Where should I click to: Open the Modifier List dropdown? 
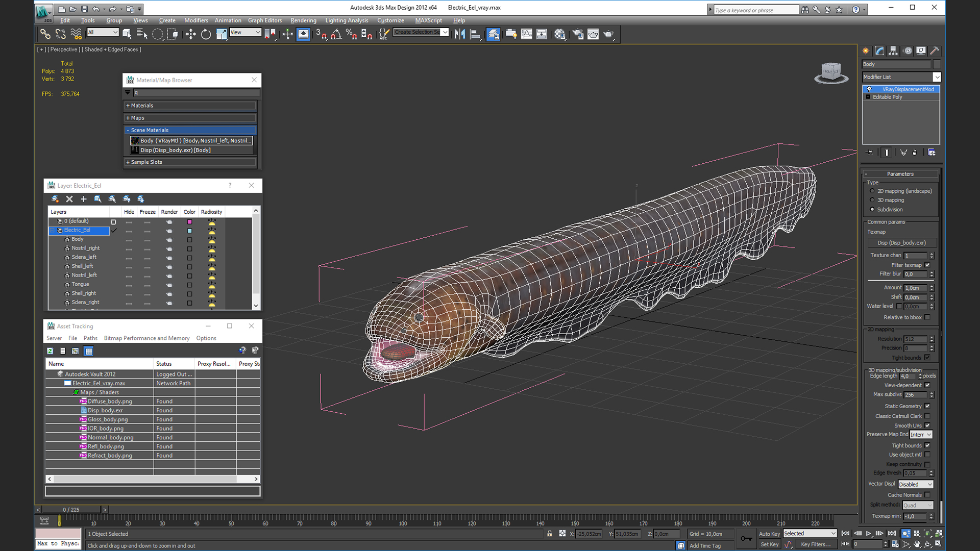click(937, 77)
